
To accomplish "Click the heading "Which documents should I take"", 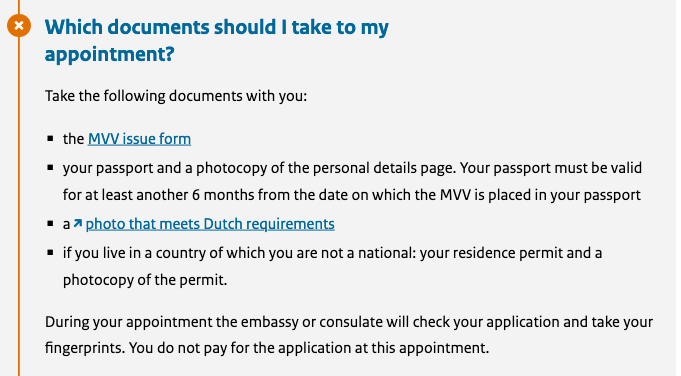I will tap(217, 40).
